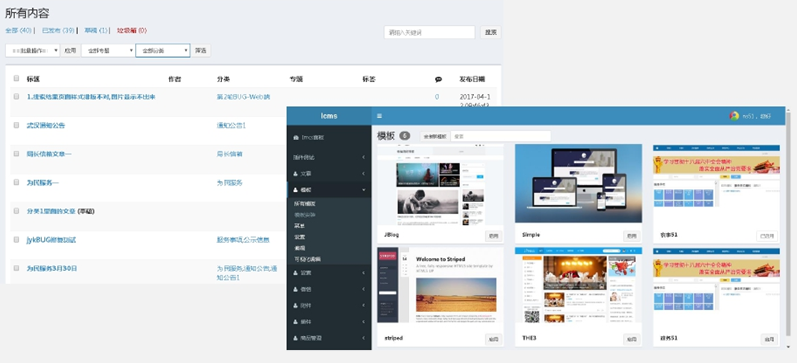797x363 pixels.
Task: Check the 为民服务3月30日 row
Action: pyautogui.click(x=16, y=267)
